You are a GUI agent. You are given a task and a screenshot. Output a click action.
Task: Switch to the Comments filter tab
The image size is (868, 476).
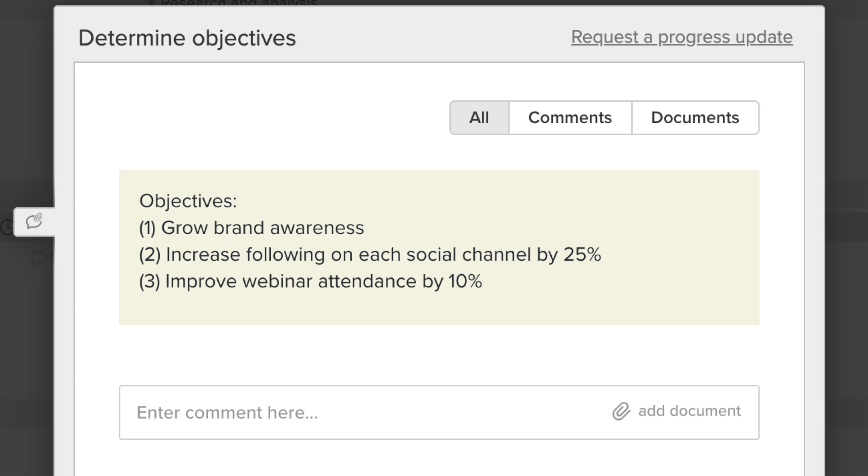570,117
